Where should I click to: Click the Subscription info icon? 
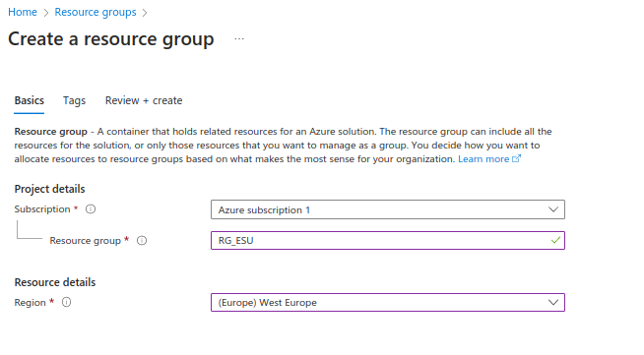91,209
